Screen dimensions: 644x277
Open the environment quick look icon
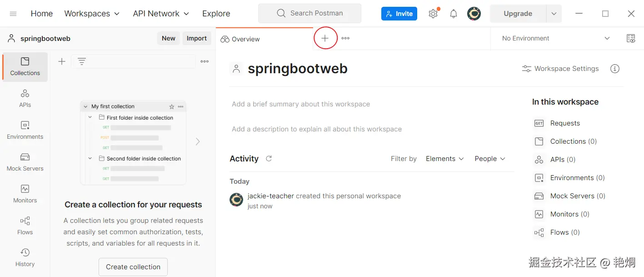click(x=631, y=38)
